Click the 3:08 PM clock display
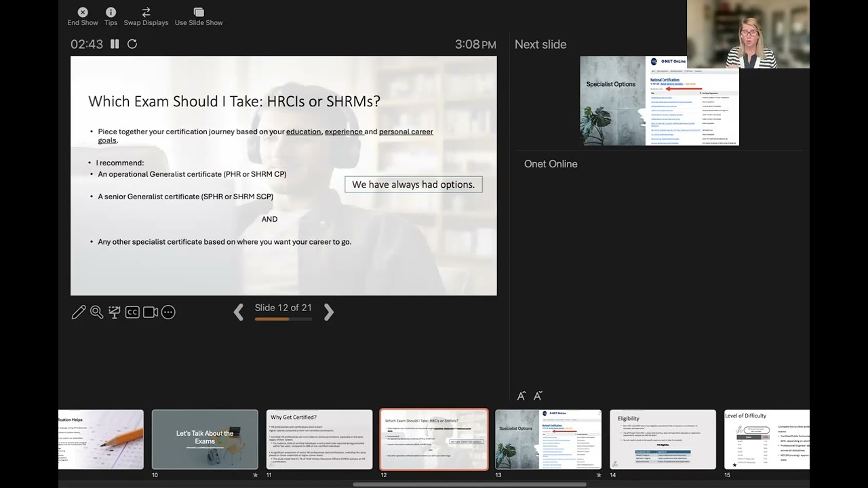Image resolution: width=868 pixels, height=488 pixels. click(x=475, y=45)
